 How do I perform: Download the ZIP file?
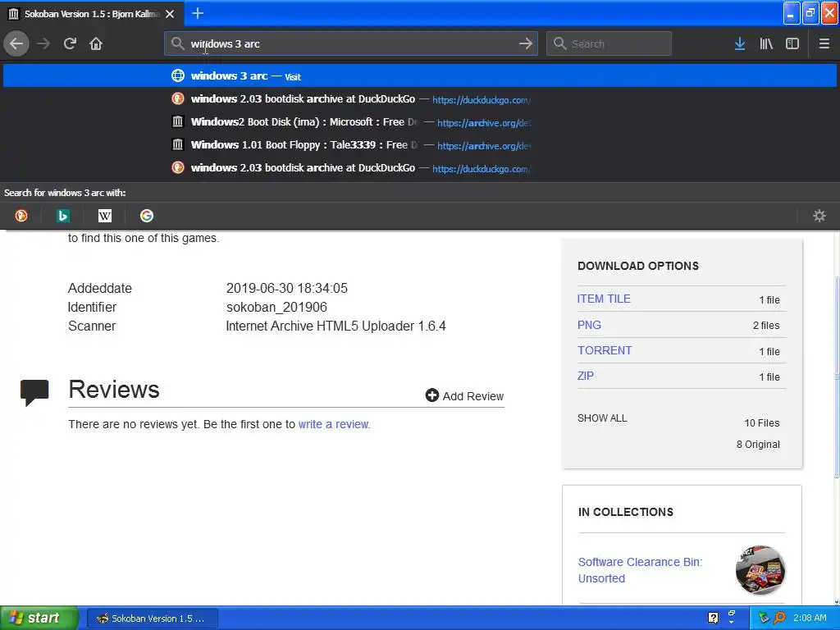click(585, 376)
